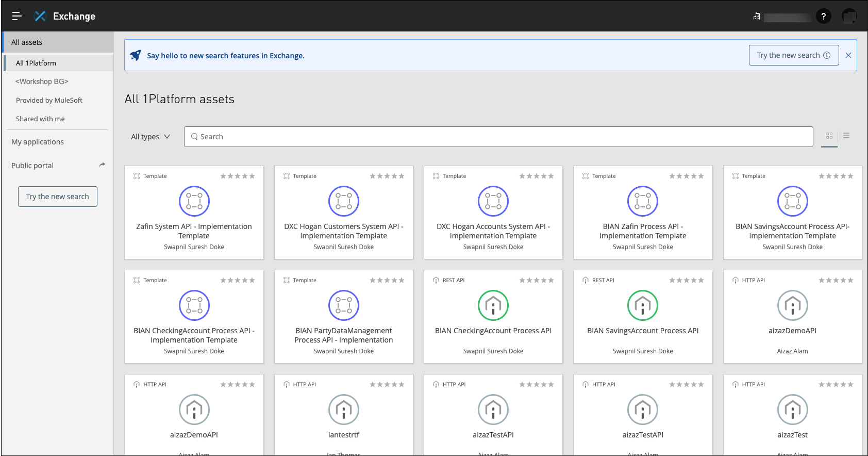Select Provided by MuleSoft
Image resolution: width=868 pixels, height=456 pixels.
[49, 100]
